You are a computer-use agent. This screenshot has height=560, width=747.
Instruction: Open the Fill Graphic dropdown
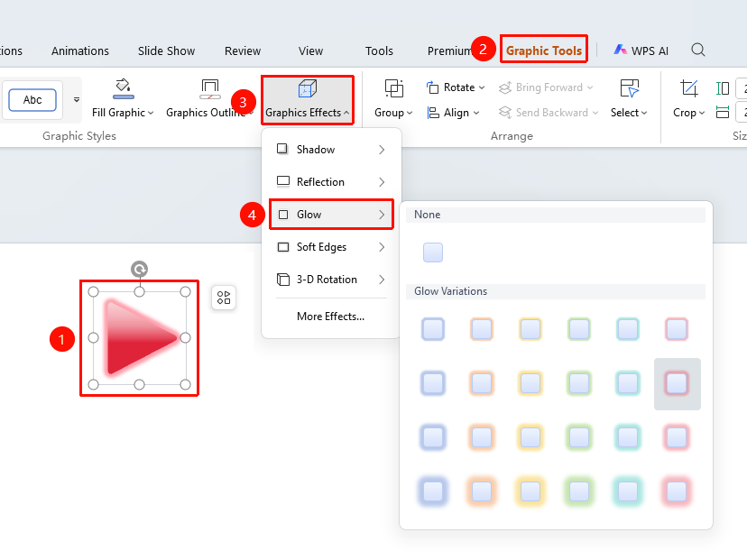123,99
